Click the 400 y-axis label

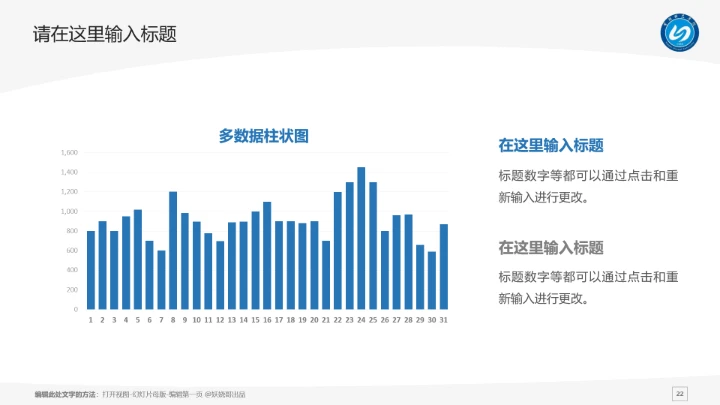(x=72, y=270)
